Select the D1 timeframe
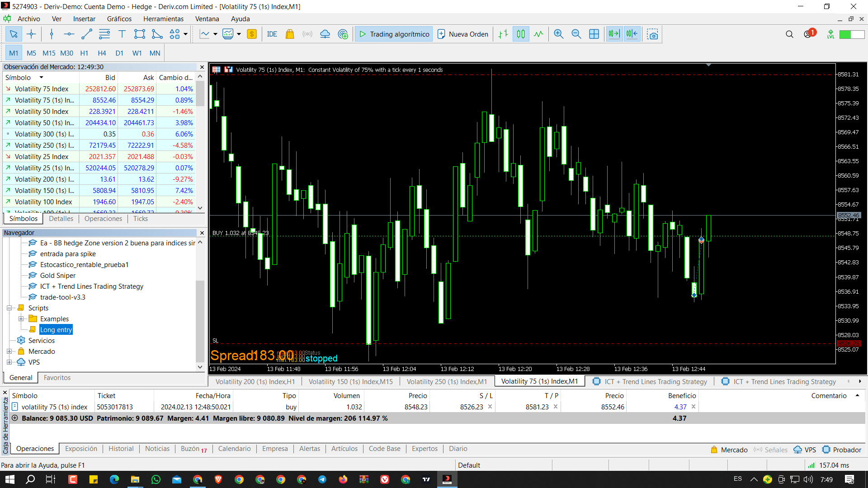This screenshot has width=868, height=488. click(x=119, y=53)
